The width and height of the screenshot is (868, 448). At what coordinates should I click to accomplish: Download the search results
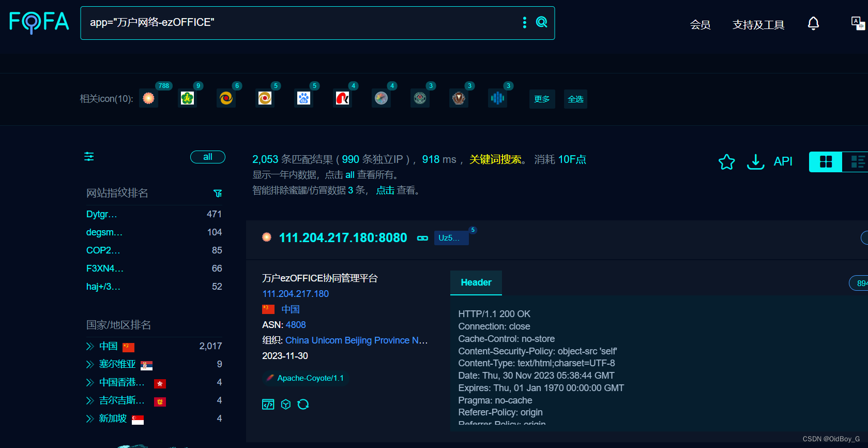pos(755,162)
